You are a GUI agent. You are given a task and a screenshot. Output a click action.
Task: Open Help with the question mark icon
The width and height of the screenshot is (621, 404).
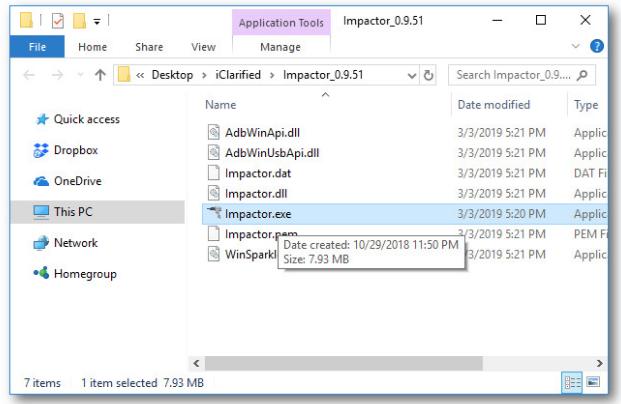point(596,46)
